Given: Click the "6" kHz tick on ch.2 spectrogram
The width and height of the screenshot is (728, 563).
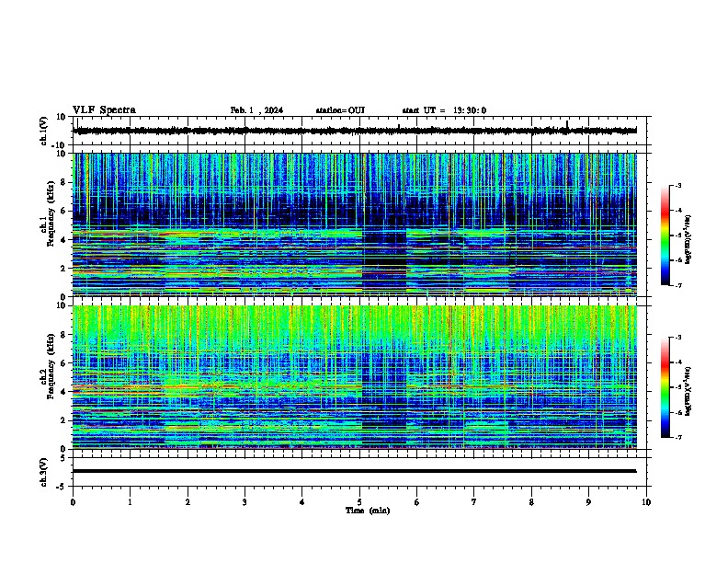Looking at the screenshot, I should click(64, 363).
